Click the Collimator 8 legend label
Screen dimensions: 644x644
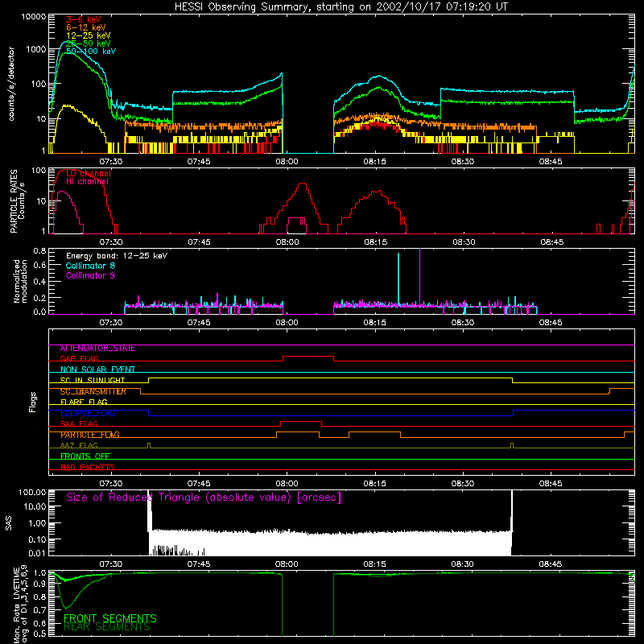[90, 266]
